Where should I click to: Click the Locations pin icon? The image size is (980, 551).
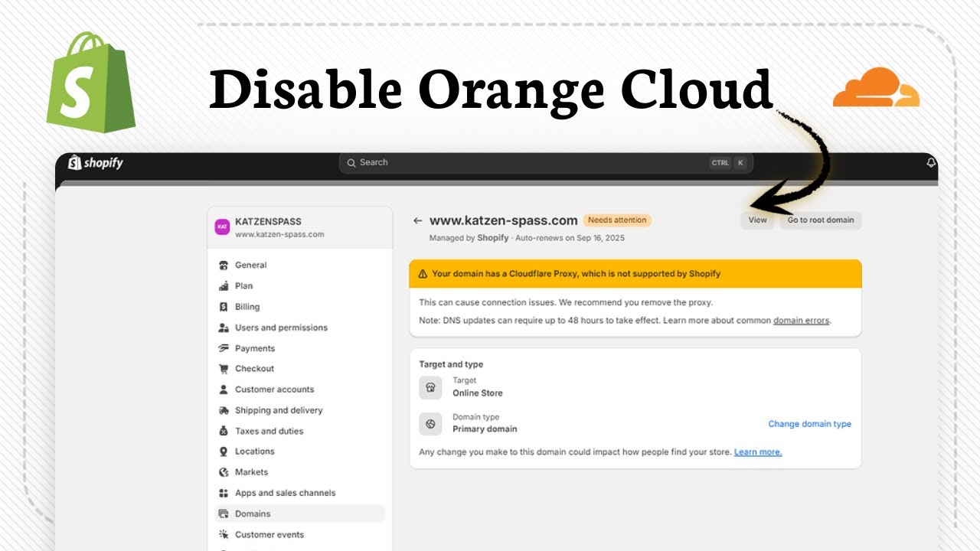[x=224, y=452]
